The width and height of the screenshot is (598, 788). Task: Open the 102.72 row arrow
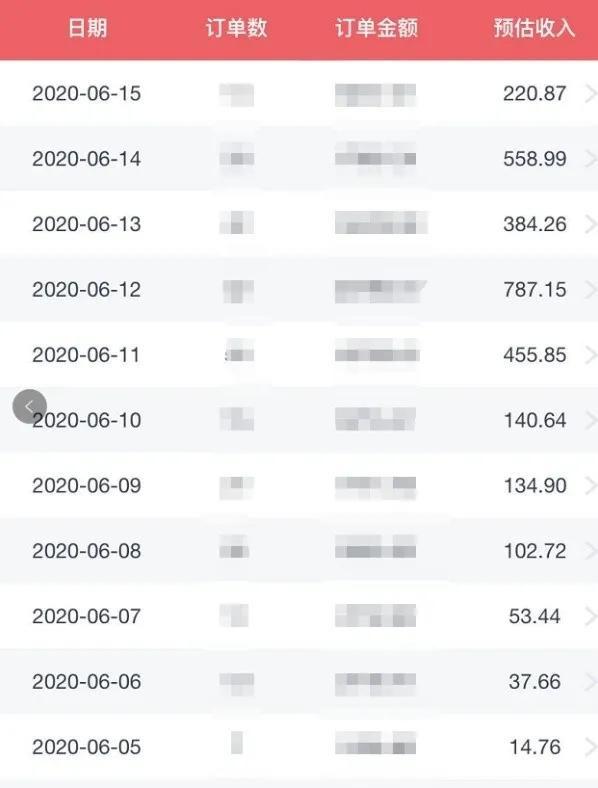(591, 551)
